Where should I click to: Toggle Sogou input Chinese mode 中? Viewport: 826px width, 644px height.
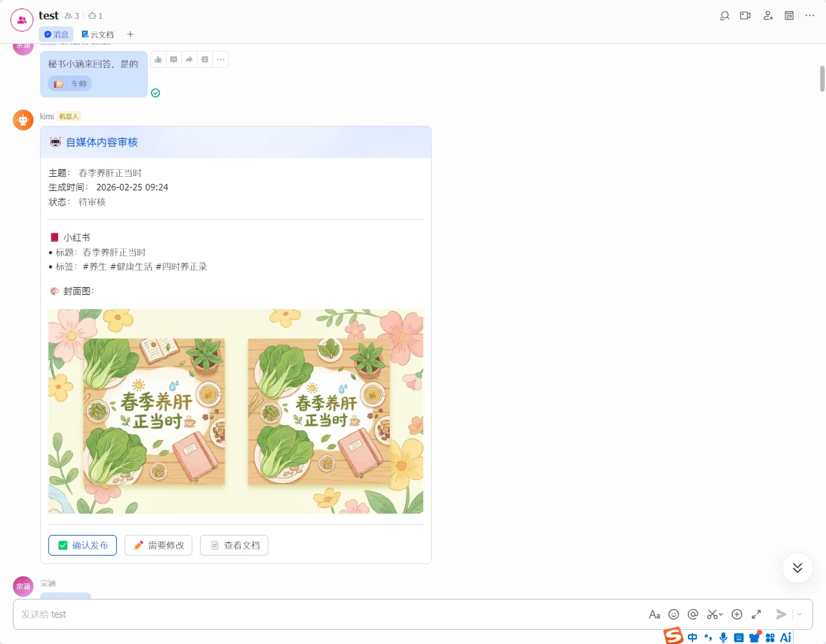tap(692, 638)
